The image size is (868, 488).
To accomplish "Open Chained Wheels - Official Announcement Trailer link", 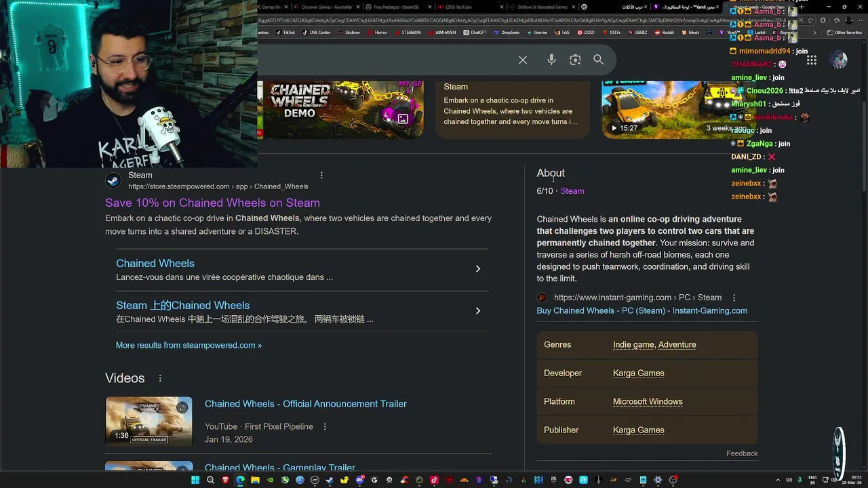I will (306, 404).
